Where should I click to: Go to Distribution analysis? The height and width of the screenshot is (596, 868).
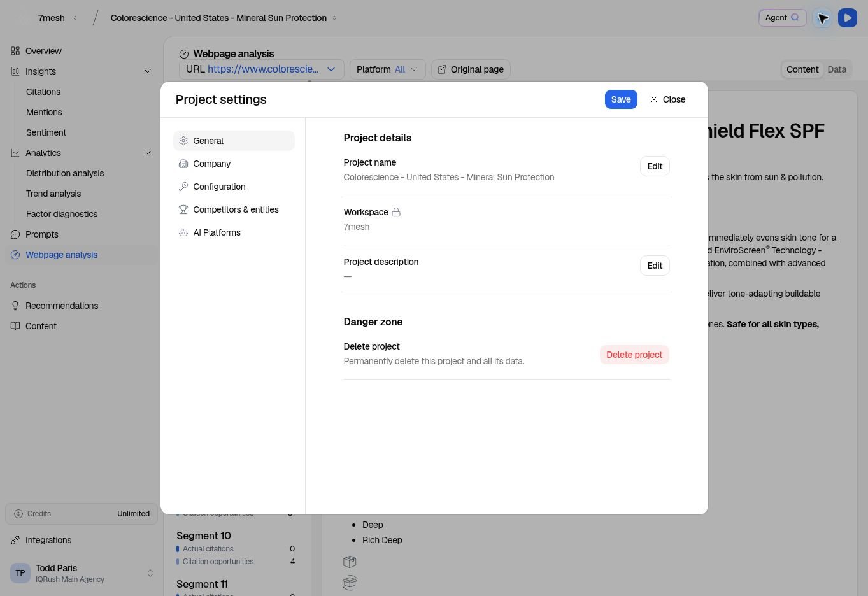coord(65,173)
